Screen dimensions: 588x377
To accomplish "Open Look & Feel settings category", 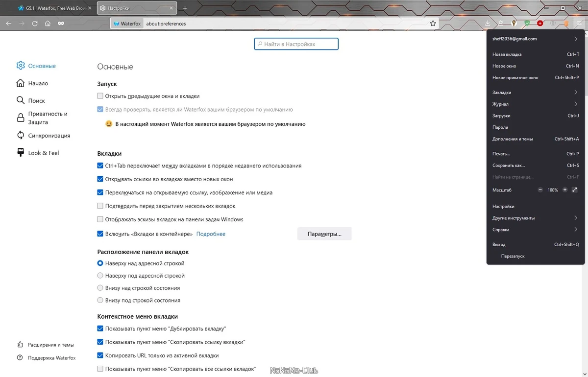I will click(x=38, y=153).
